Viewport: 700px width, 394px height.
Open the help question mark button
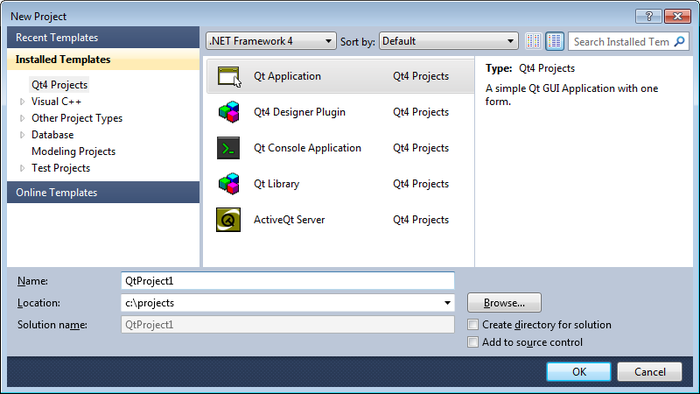pos(649,17)
